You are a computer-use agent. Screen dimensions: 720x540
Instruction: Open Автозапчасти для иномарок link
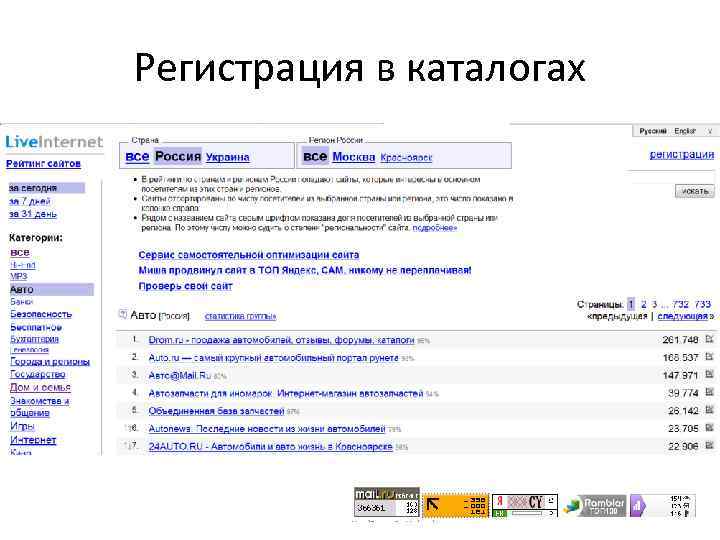coord(286,393)
